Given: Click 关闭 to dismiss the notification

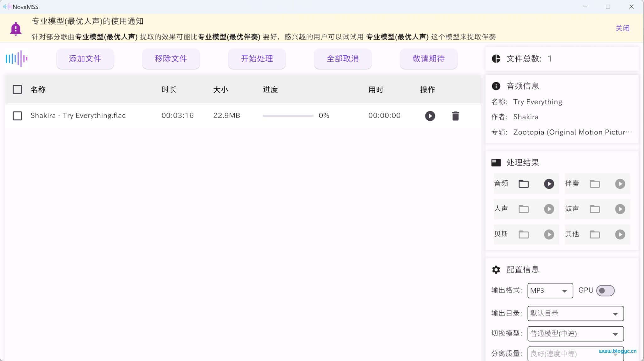Looking at the screenshot, I should click(x=622, y=28).
